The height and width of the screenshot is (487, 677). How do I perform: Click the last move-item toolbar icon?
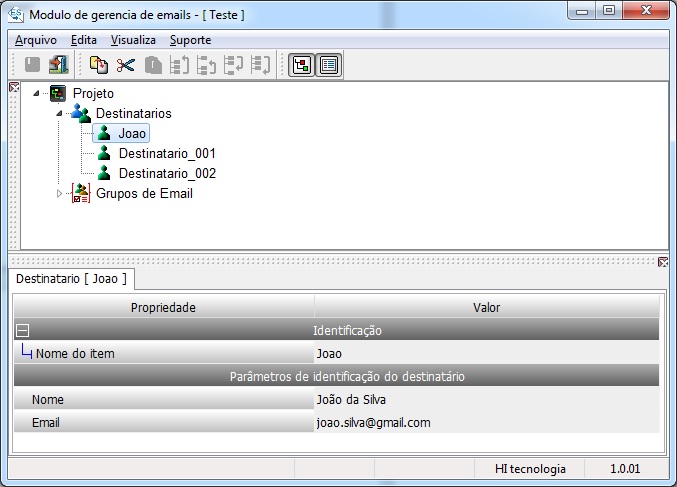[x=260, y=65]
